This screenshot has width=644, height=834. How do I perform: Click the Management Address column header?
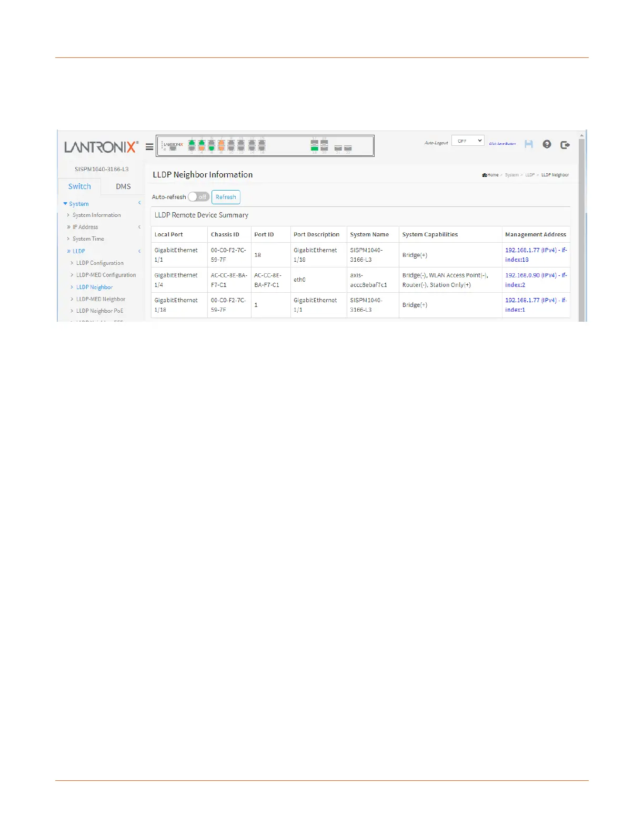(x=536, y=235)
